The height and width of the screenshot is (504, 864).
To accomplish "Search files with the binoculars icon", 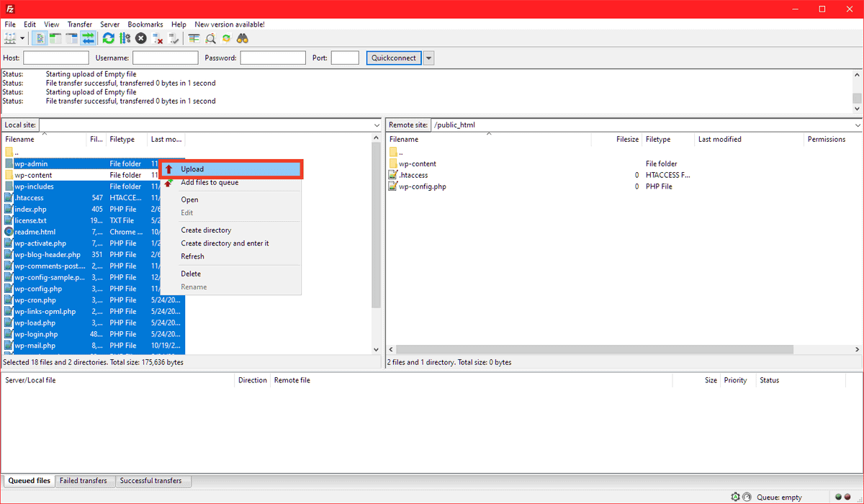I will coord(243,38).
